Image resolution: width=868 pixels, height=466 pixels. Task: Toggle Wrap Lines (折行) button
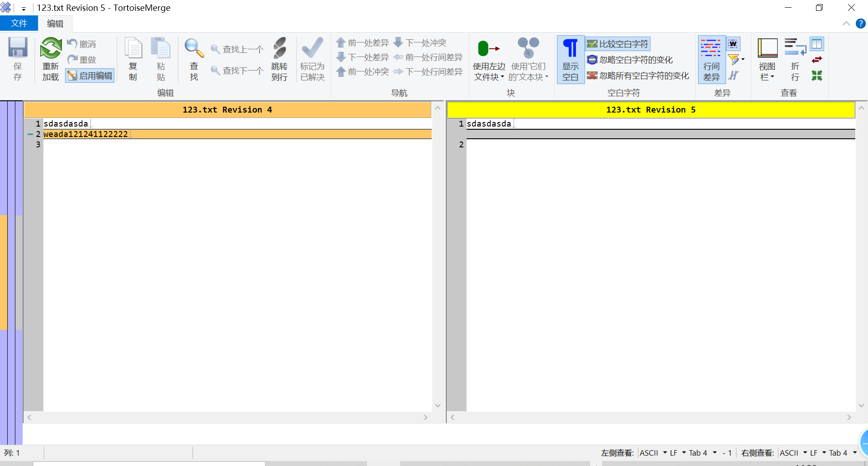click(795, 59)
